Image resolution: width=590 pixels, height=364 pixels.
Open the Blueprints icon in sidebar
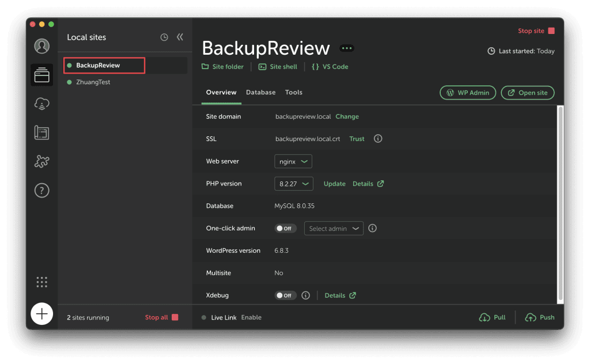(41, 133)
